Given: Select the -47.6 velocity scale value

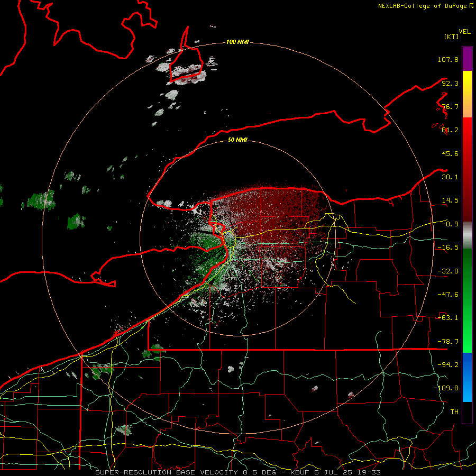Looking at the screenshot, I should click(x=448, y=295).
